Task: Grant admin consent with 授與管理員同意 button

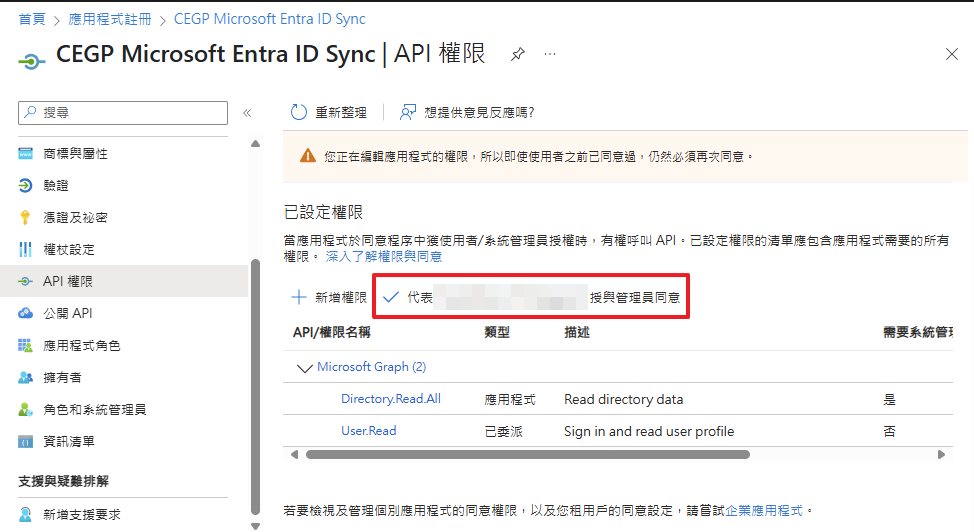Action: click(531, 297)
